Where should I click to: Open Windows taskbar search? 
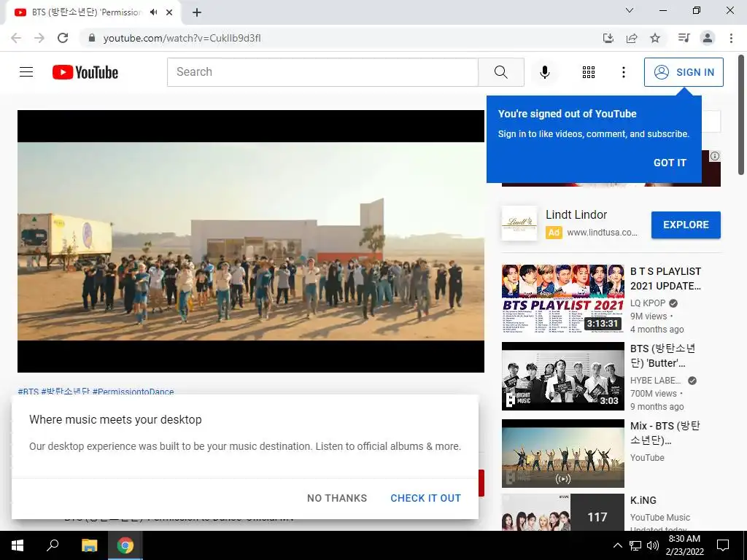click(x=53, y=545)
